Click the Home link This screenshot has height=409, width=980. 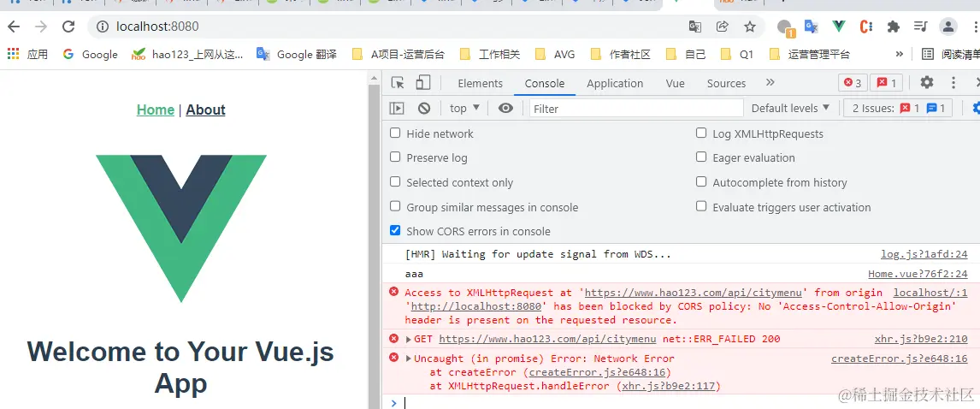click(156, 110)
